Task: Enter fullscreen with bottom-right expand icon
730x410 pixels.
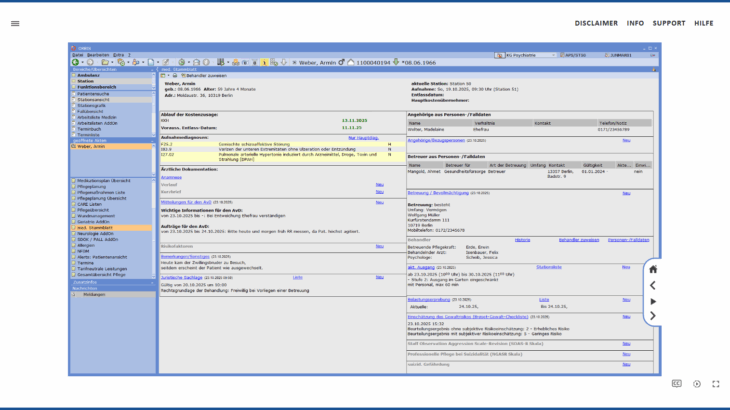Action: (x=714, y=383)
